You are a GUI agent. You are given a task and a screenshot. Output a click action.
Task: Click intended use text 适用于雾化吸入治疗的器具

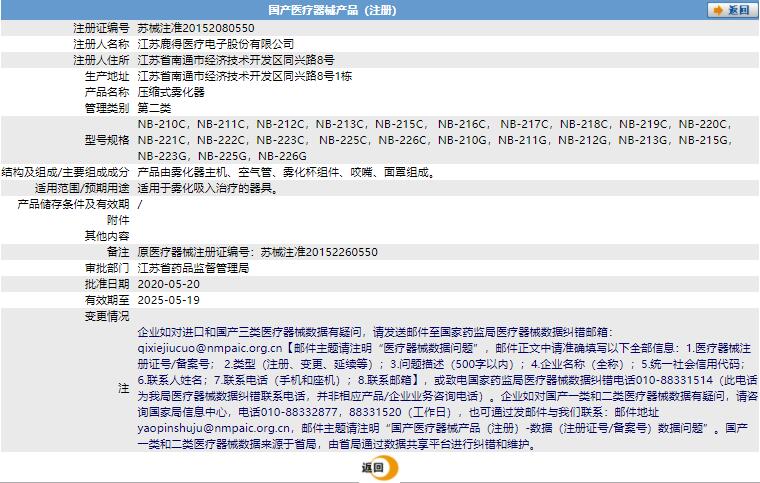(206, 188)
